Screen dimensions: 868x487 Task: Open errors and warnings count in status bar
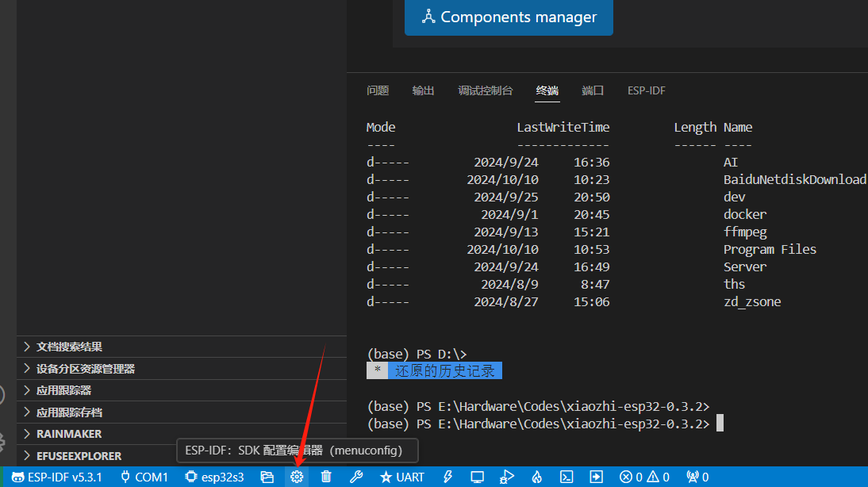tap(644, 477)
